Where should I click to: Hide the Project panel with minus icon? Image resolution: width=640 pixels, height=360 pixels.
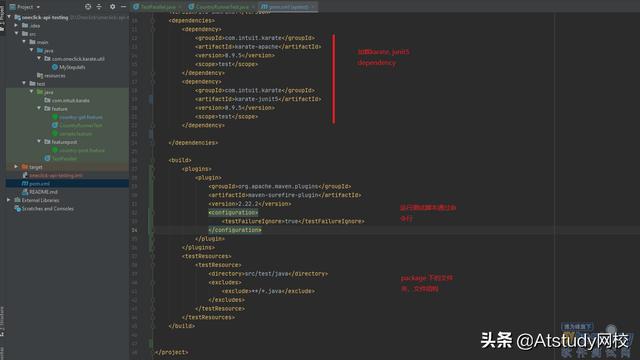(123, 7)
